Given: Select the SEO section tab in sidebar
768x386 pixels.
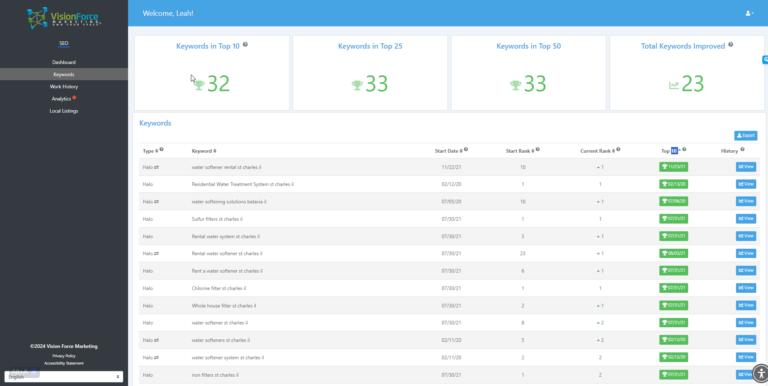Looking at the screenshot, I should [64, 44].
